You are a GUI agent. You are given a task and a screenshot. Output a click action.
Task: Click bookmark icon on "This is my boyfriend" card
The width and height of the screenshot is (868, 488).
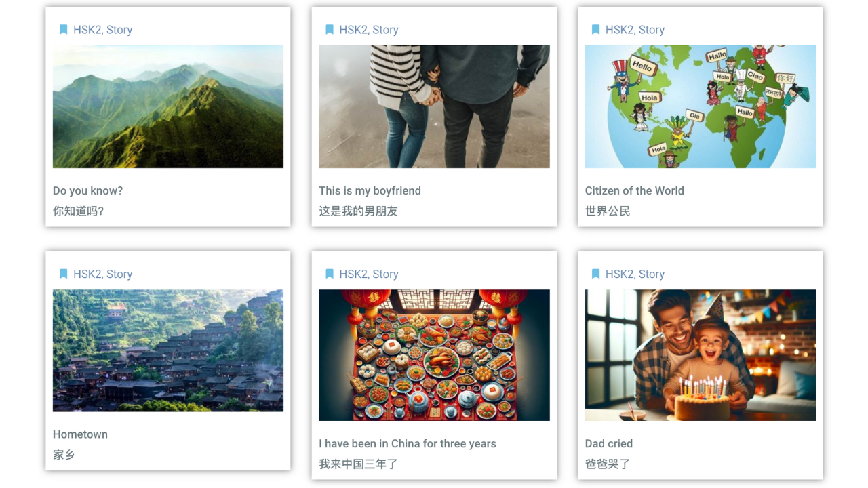click(330, 30)
